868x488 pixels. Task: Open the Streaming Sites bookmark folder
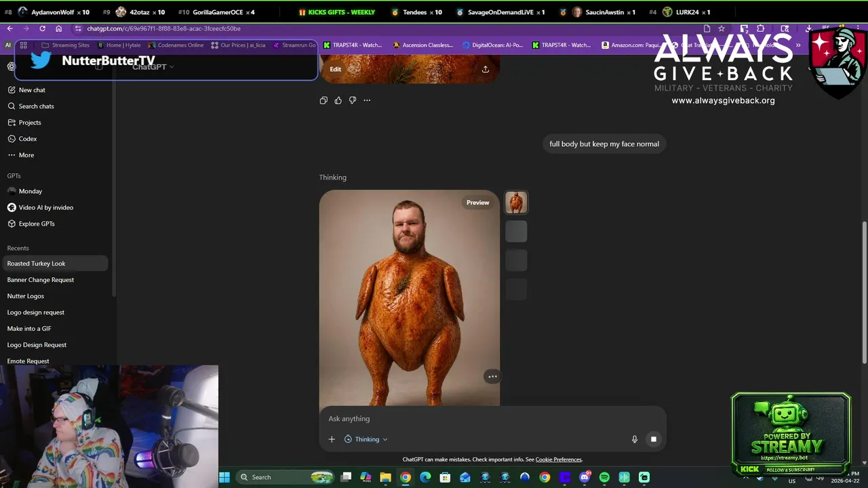coord(66,45)
